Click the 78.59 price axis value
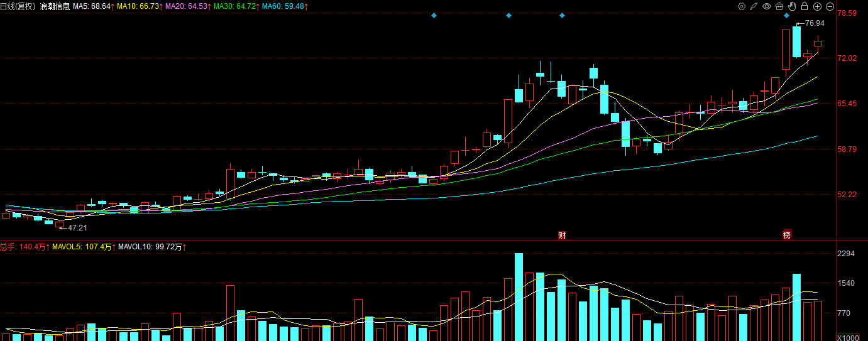Screen dimensions: 868x341 point(847,13)
